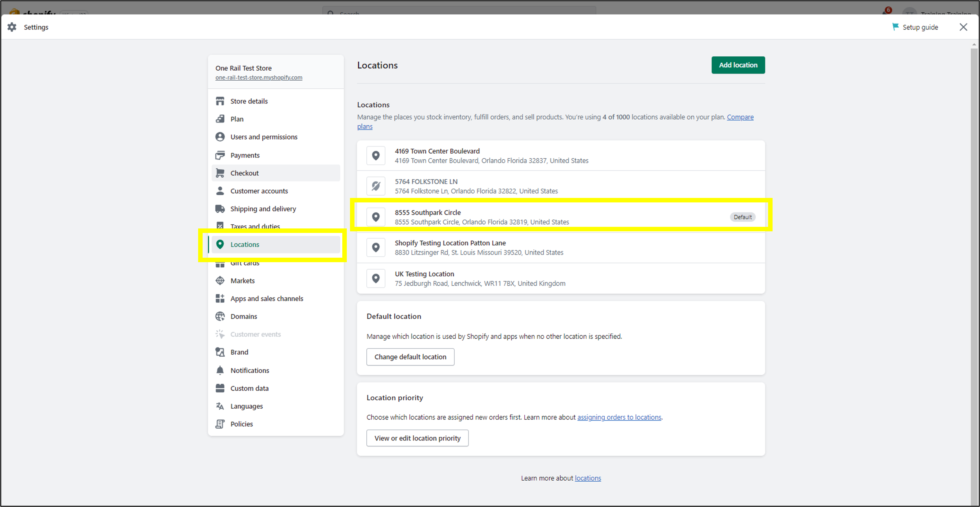
Task: Click the Setup guide flag icon
Action: (895, 27)
